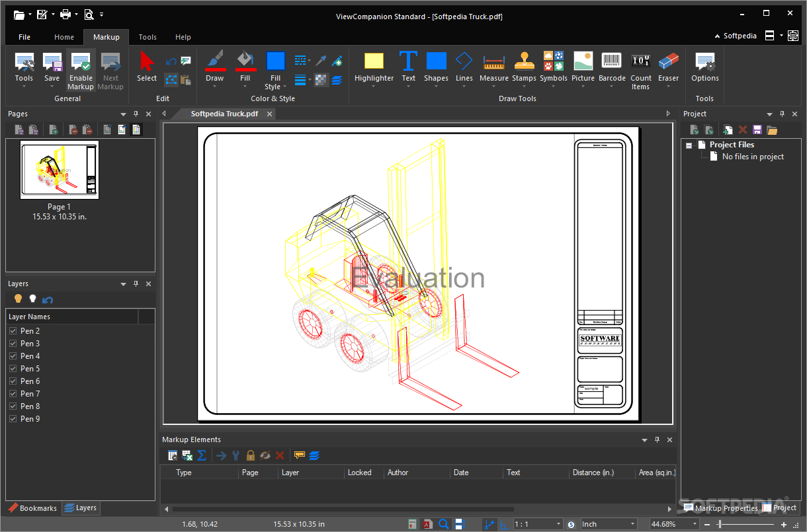This screenshot has width=807, height=532.
Task: Select the Softpedia Truck.pdf document tab
Action: 225,114
